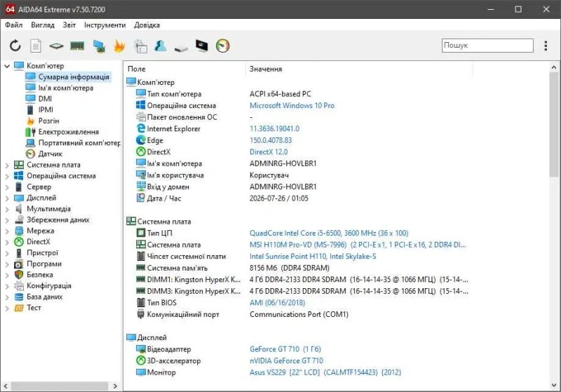Open the Microsoft Windows 10 Pro link
The height and width of the screenshot is (392, 561).
pyautogui.click(x=292, y=105)
